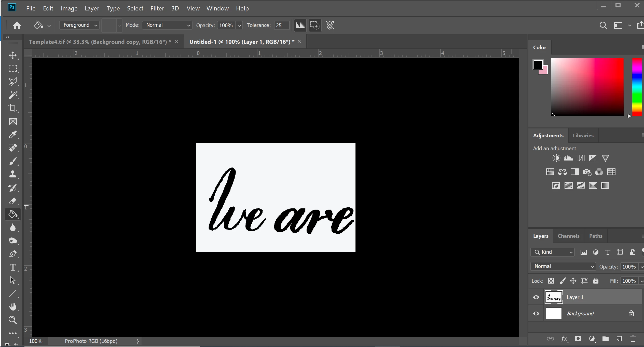Open the Filter menu
644x347 pixels.
tap(157, 8)
